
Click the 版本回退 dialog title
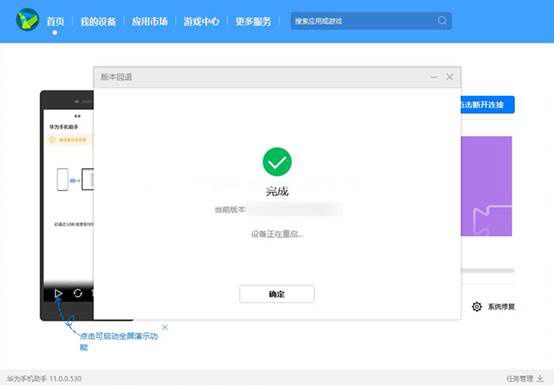pos(116,77)
